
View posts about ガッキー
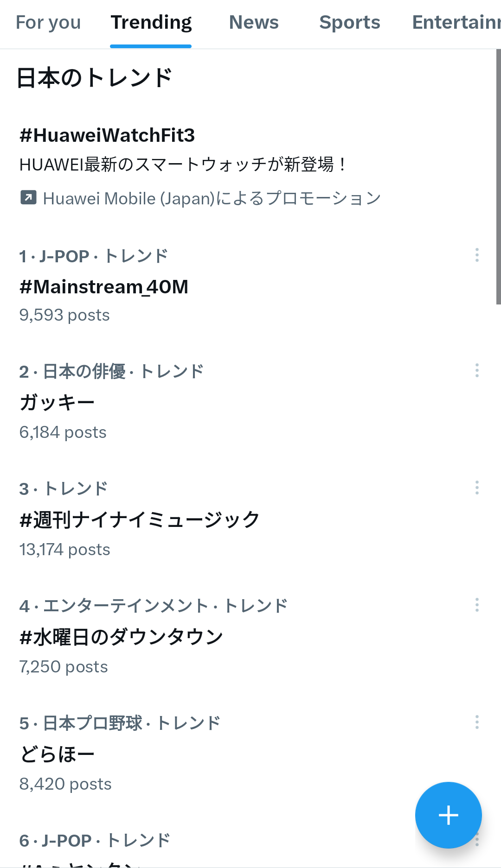(x=57, y=402)
